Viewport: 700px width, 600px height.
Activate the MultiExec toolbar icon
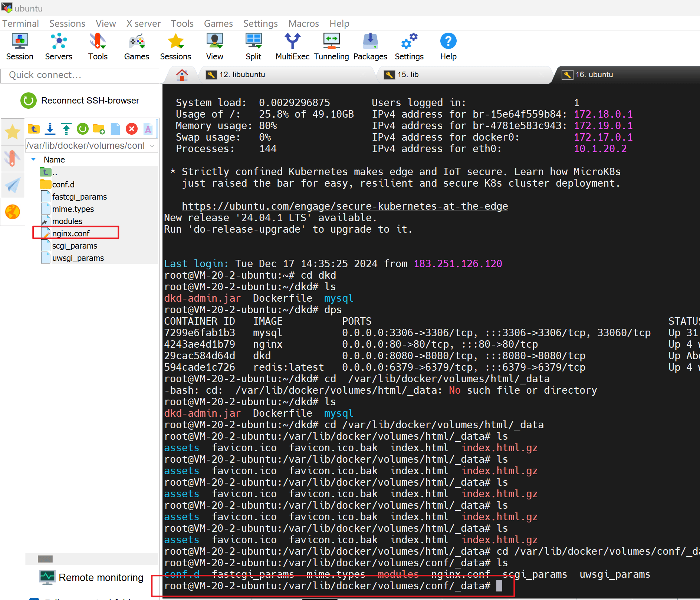coord(292,46)
